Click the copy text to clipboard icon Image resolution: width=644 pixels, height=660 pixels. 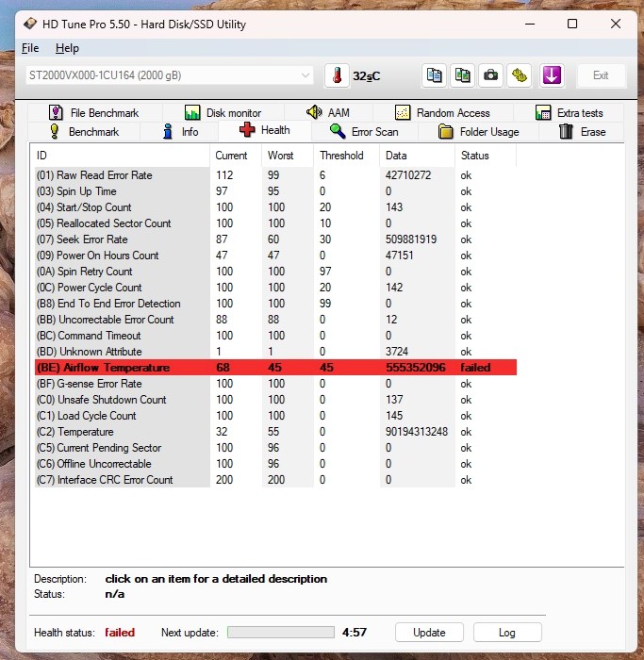pyautogui.click(x=434, y=75)
